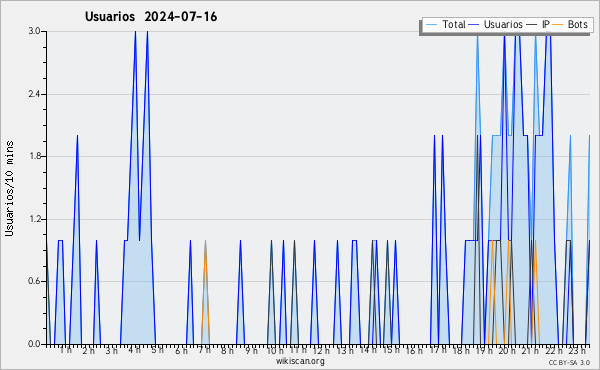Click the dark blue Usuarios legend line

pyautogui.click(x=474, y=25)
